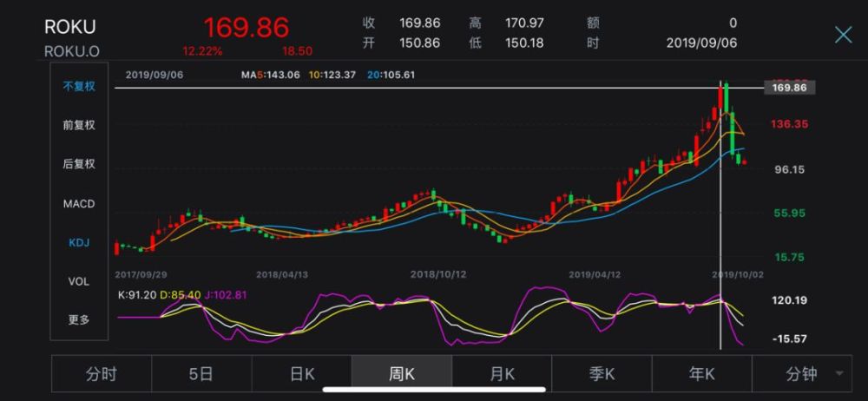
Task: Click the J:102.81 indicator value
Action: click(x=226, y=295)
